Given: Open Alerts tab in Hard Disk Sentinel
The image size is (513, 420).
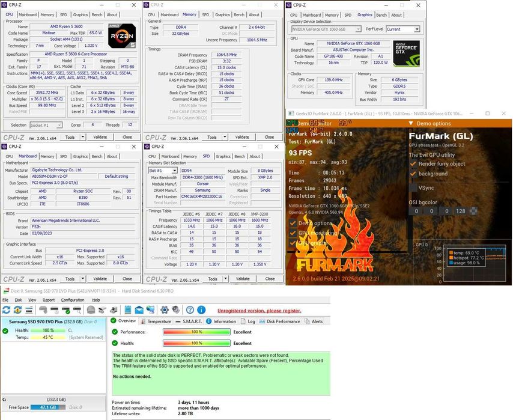Looking at the screenshot, I should pyautogui.click(x=314, y=321).
